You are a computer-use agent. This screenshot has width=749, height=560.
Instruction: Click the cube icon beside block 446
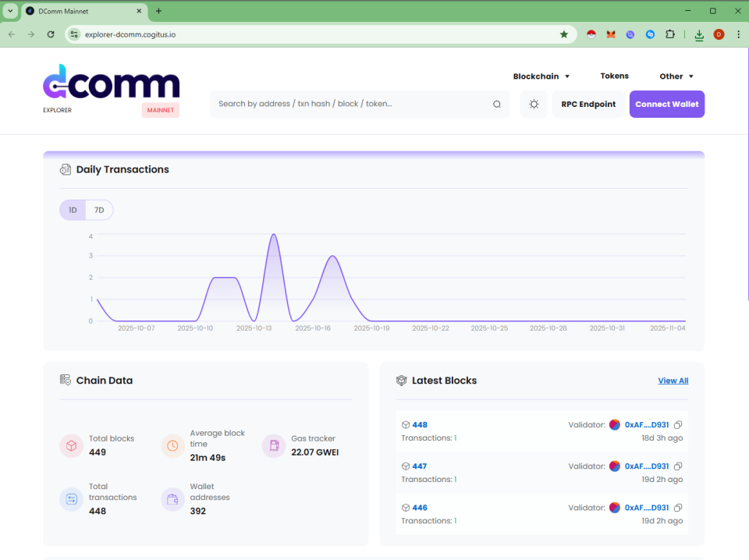pyautogui.click(x=406, y=508)
